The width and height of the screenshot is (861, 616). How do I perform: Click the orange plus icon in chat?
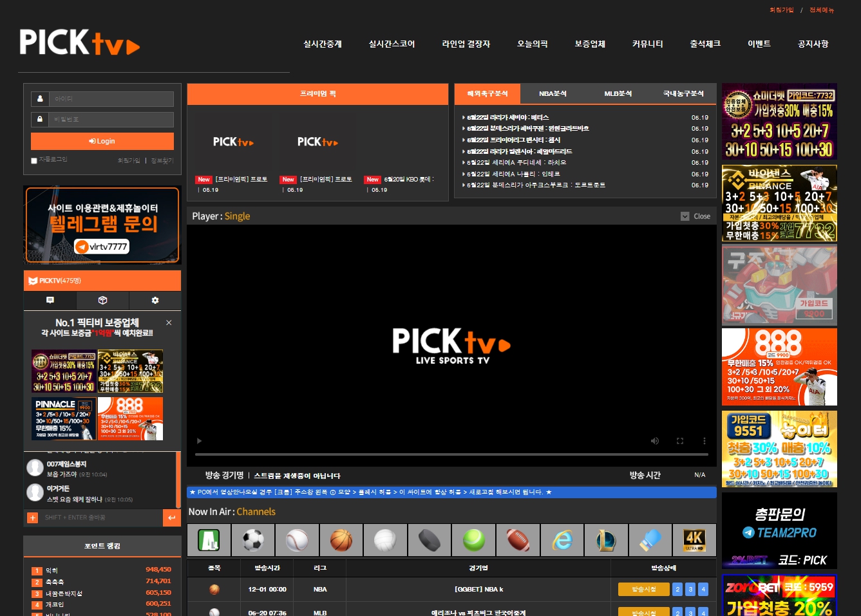tap(32, 518)
